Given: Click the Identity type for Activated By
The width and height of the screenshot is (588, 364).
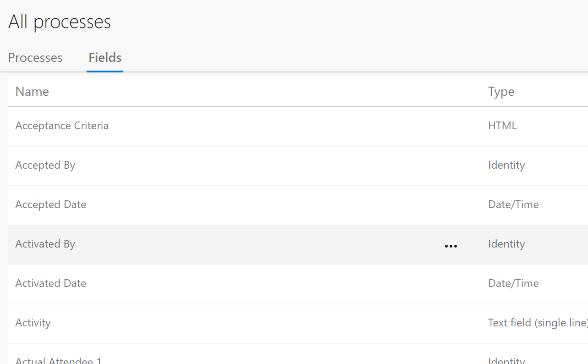Looking at the screenshot, I should click(x=506, y=244).
